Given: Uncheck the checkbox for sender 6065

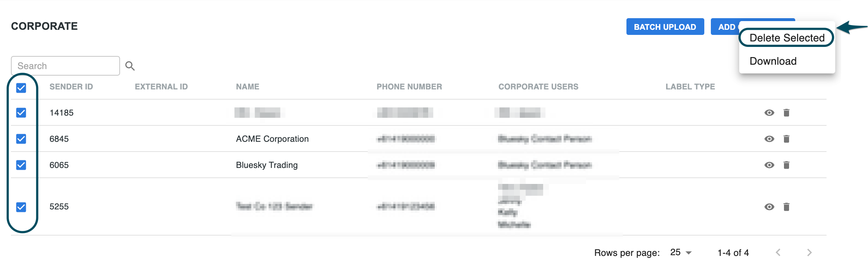Looking at the screenshot, I should coord(21,165).
